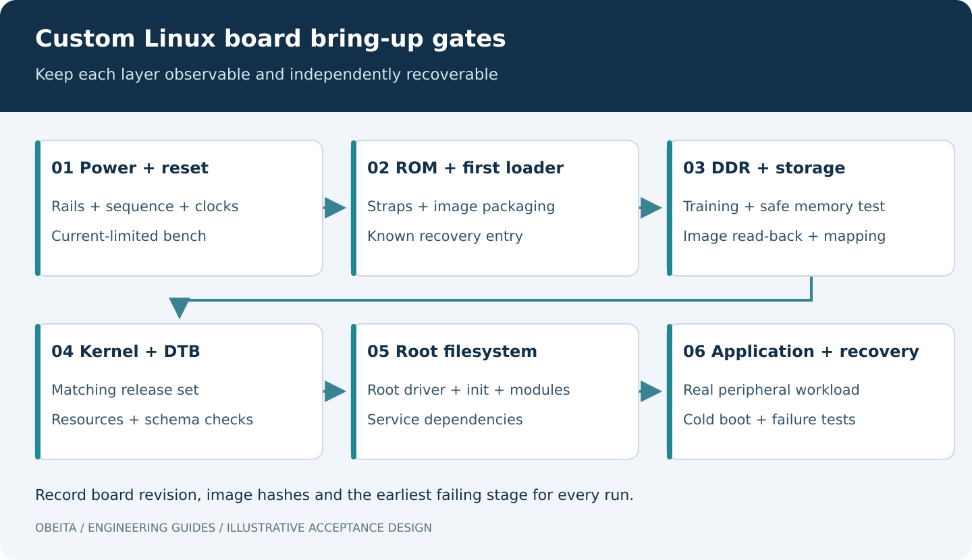This screenshot has width=972, height=560.
Task: Click 'Root driver + init + modules' line
Action: tap(468, 390)
